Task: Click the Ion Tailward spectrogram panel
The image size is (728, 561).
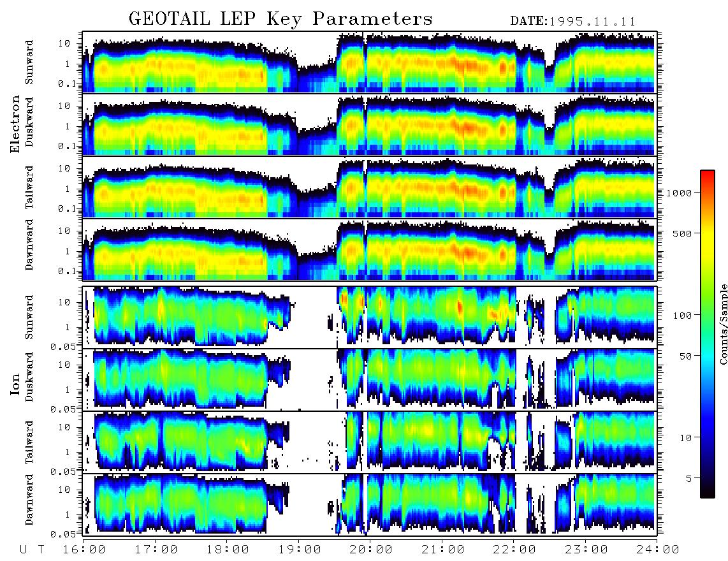Action: [370, 442]
